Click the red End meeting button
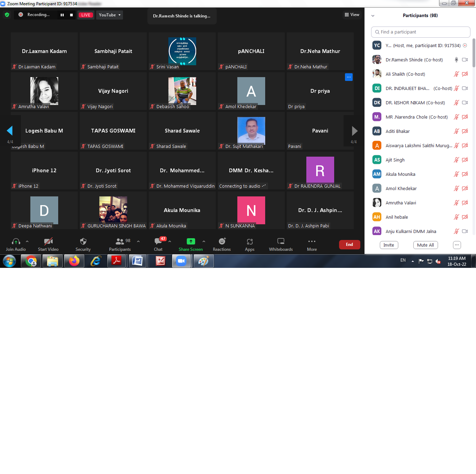This screenshot has width=476, height=474. 350,244
